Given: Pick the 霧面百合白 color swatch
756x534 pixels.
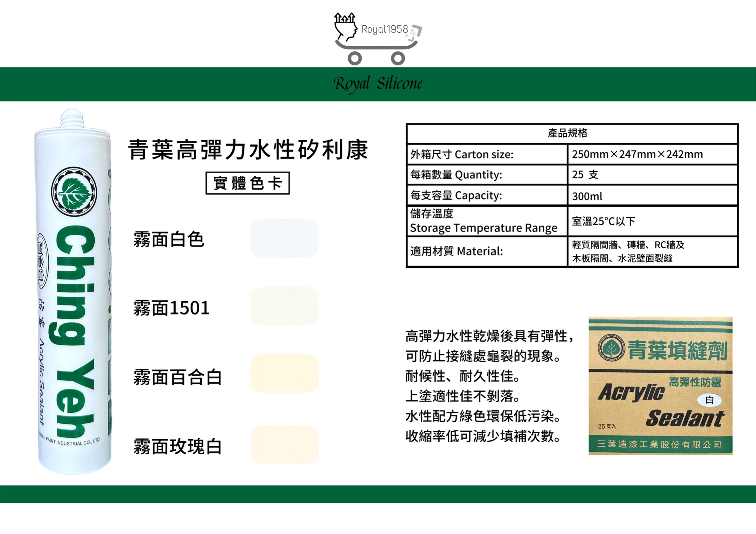Looking at the screenshot, I should [284, 374].
